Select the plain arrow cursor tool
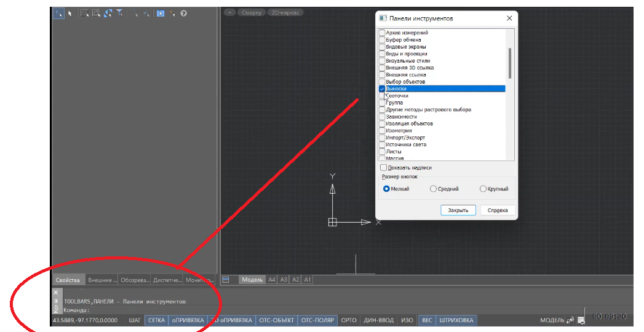644x332 pixels. 70,13
